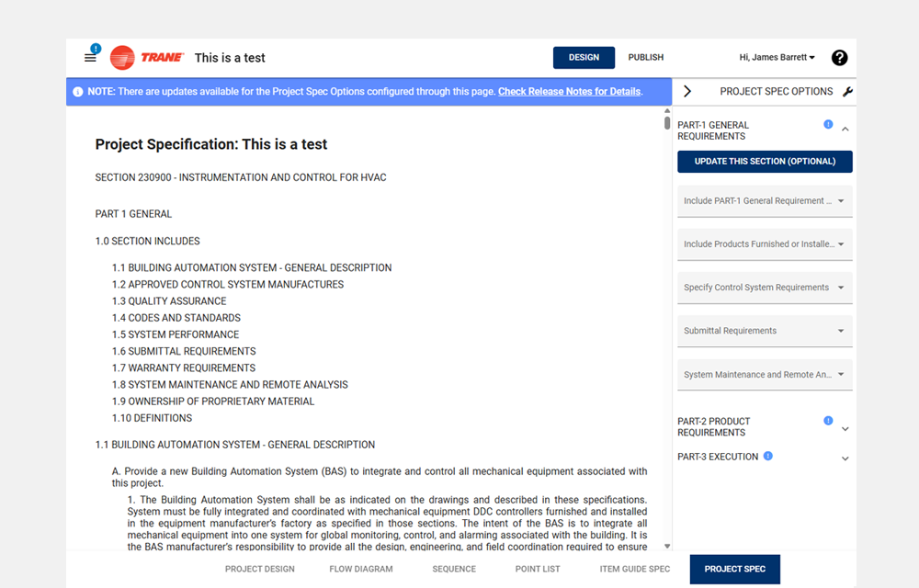Screen dimensions: 919x588
Task: Select the PROJECT SPEC tab
Action: pyautogui.click(x=735, y=570)
